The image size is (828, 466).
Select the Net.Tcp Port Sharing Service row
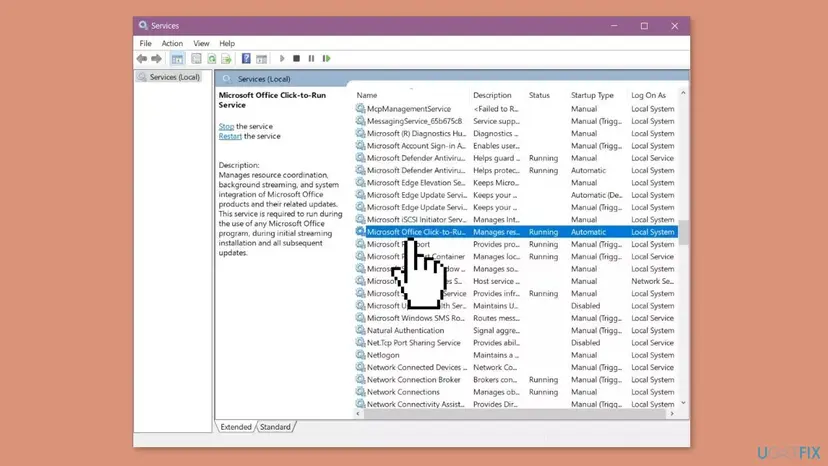[516, 343]
